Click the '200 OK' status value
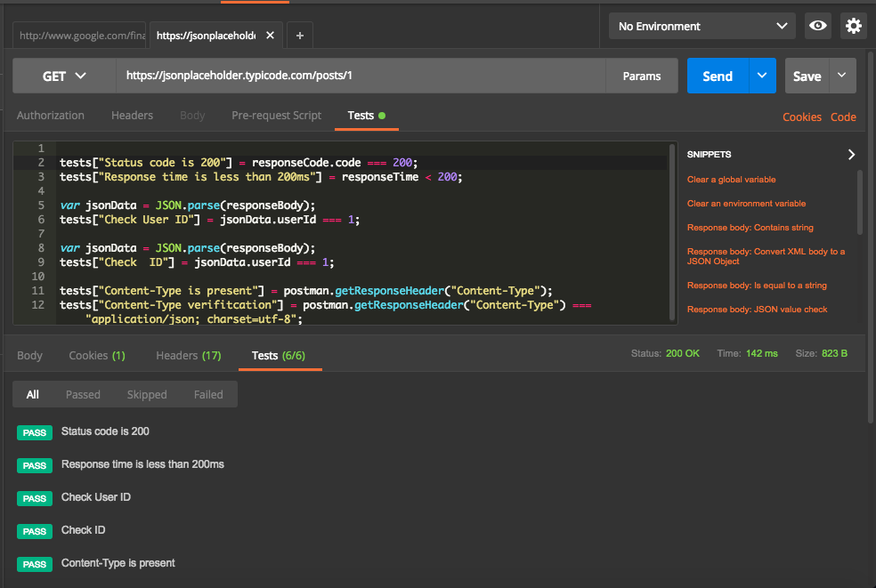 682,353
